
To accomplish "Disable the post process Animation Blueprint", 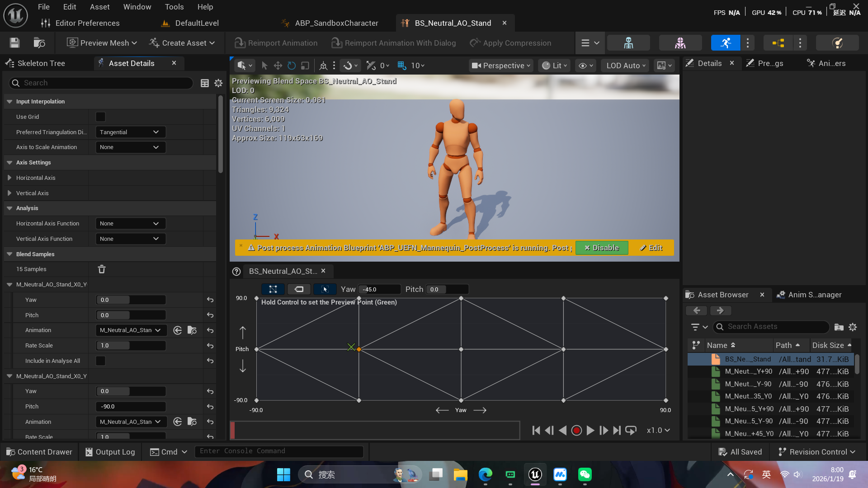I will 601,248.
